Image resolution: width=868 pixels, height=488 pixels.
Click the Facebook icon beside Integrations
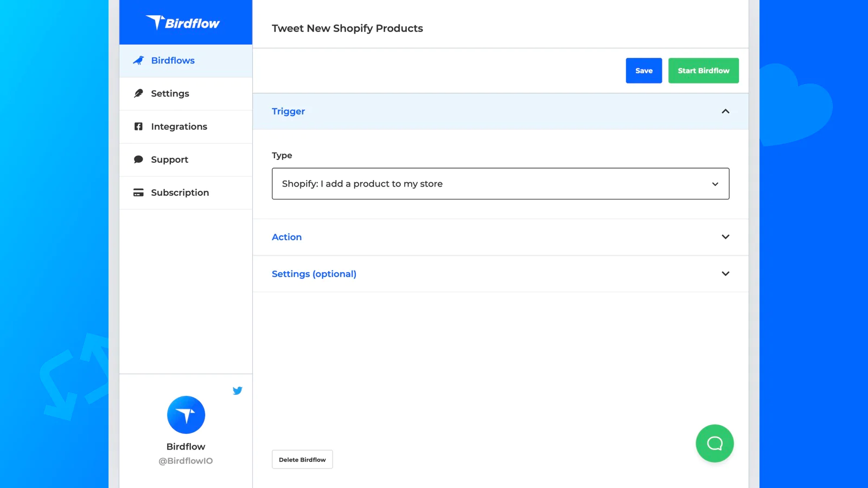coord(138,126)
